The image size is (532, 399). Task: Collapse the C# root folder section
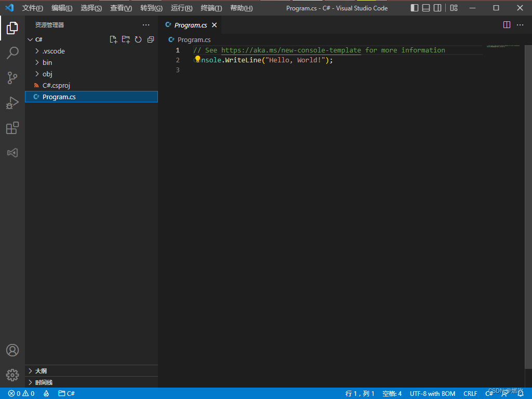[x=91, y=39]
